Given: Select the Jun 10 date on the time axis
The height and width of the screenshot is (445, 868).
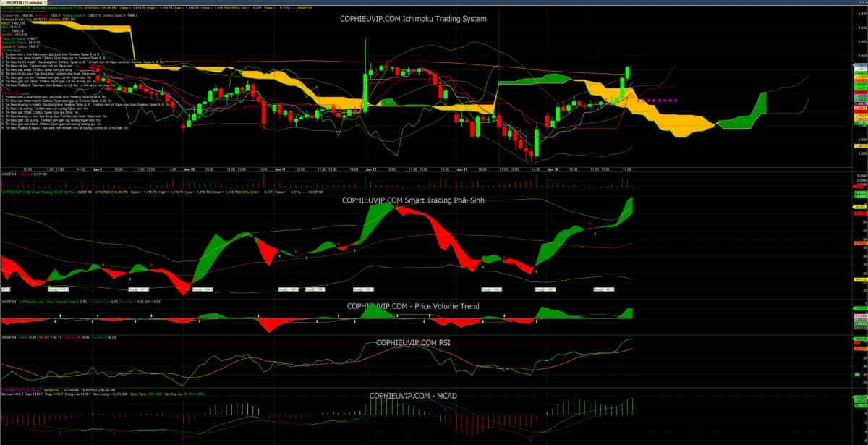Looking at the screenshot, I should (x=188, y=169).
